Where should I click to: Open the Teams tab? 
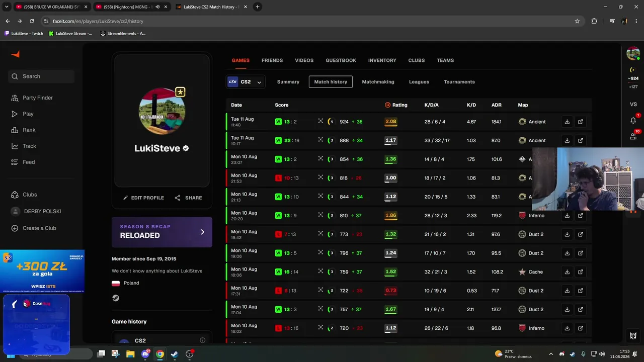(x=445, y=60)
